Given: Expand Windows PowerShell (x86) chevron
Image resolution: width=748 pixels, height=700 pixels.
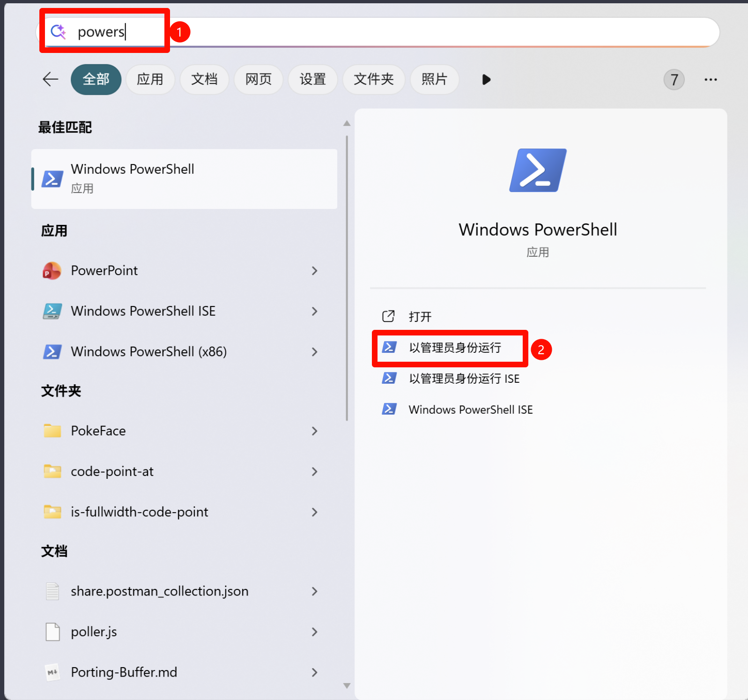Looking at the screenshot, I should (x=314, y=352).
